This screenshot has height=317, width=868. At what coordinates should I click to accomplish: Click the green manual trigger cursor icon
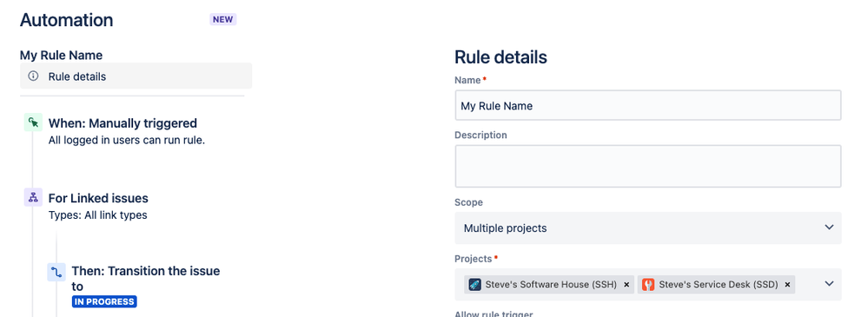[x=33, y=122]
